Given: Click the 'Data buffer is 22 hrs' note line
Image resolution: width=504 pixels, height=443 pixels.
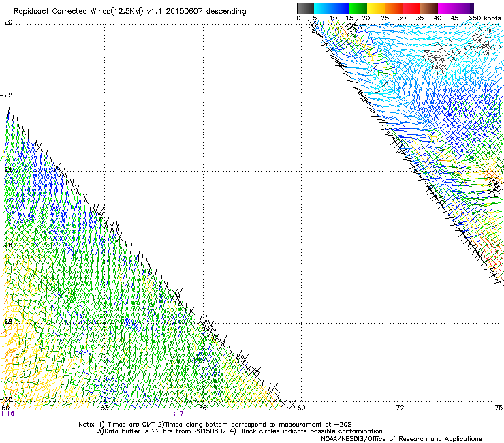Looking at the screenshot, I should (x=240, y=431).
